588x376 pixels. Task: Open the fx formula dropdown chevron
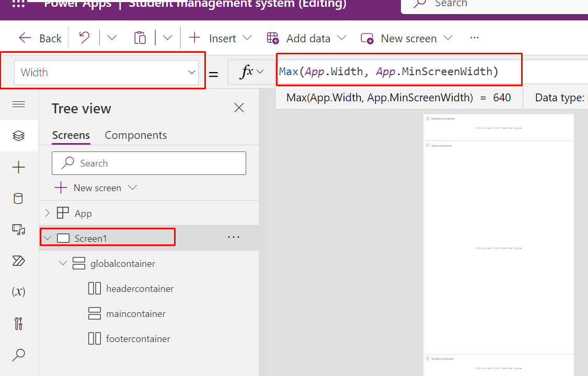click(260, 72)
